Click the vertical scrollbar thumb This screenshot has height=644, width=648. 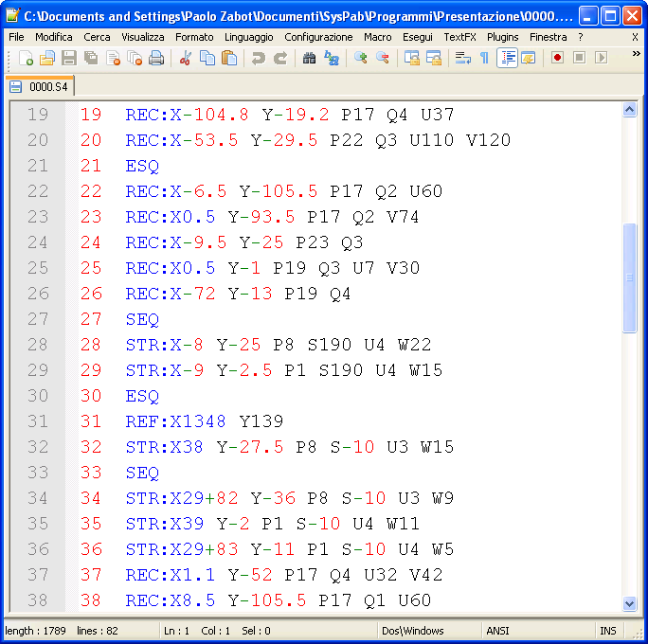[629, 277]
